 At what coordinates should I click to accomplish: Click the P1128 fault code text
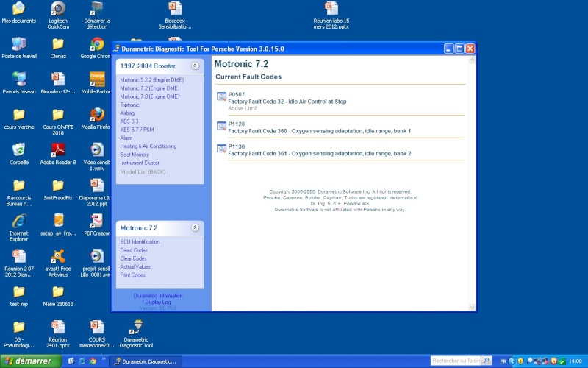pyautogui.click(x=236, y=124)
